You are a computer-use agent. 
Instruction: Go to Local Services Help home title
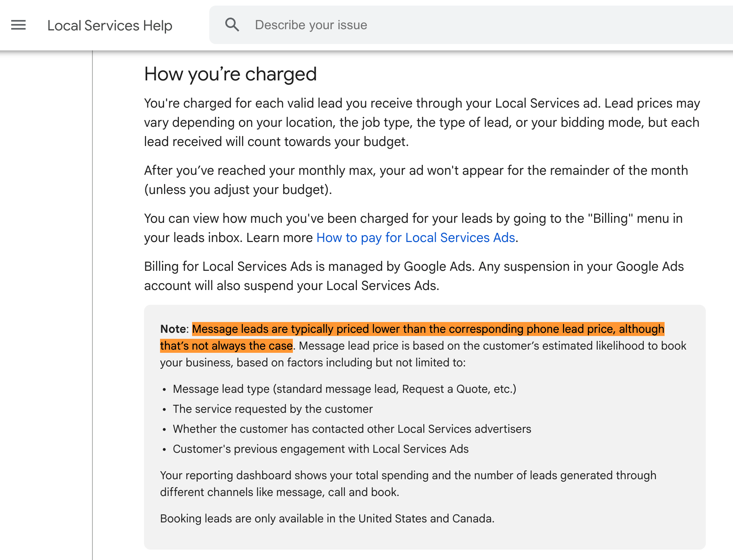[110, 26]
